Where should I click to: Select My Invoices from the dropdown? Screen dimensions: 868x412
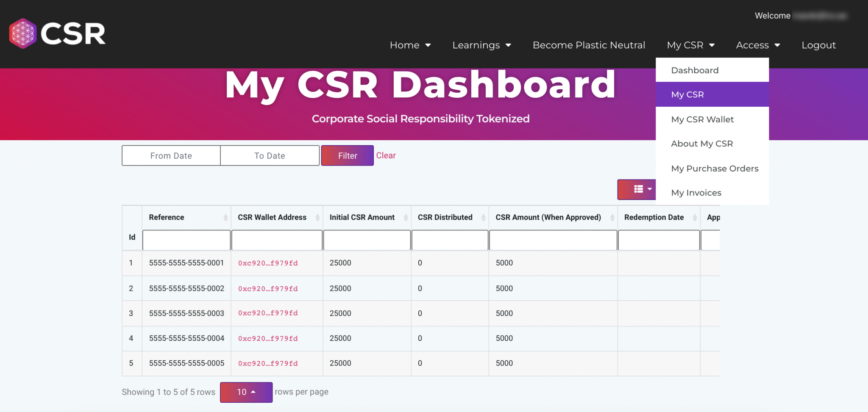pyautogui.click(x=696, y=192)
